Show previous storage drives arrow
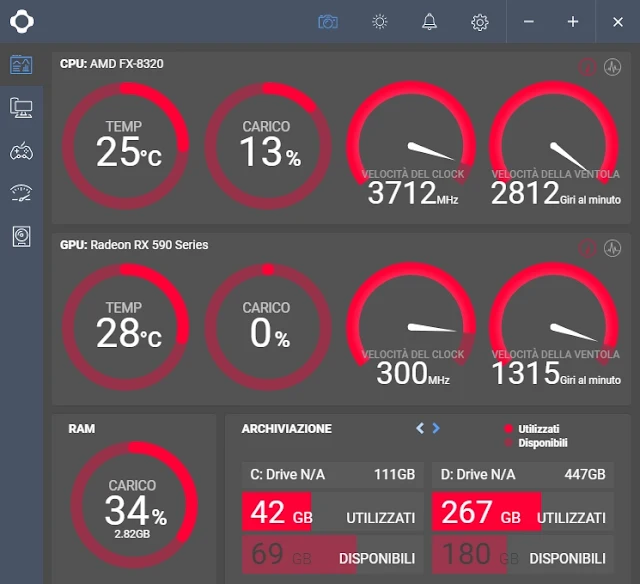Viewport: 640px width, 584px height. (420, 428)
